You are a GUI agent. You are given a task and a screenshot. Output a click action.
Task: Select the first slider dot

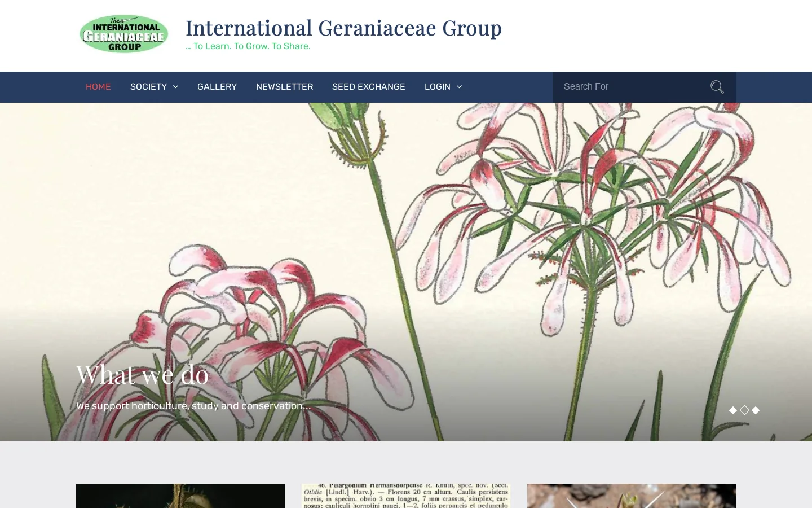(733, 410)
